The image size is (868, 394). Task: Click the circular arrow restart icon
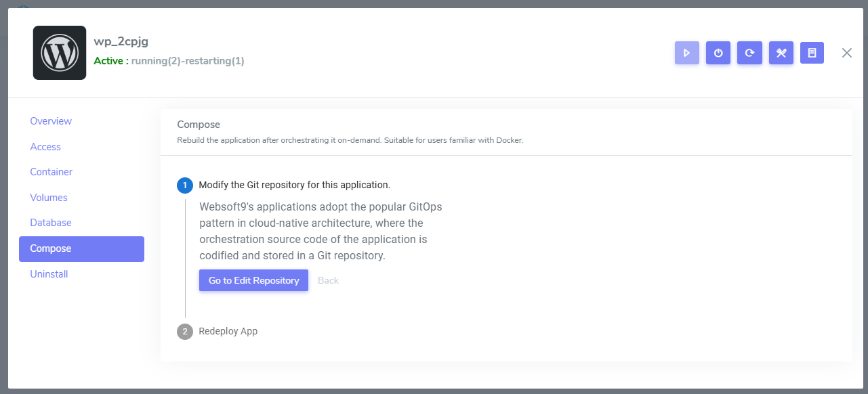click(x=749, y=53)
